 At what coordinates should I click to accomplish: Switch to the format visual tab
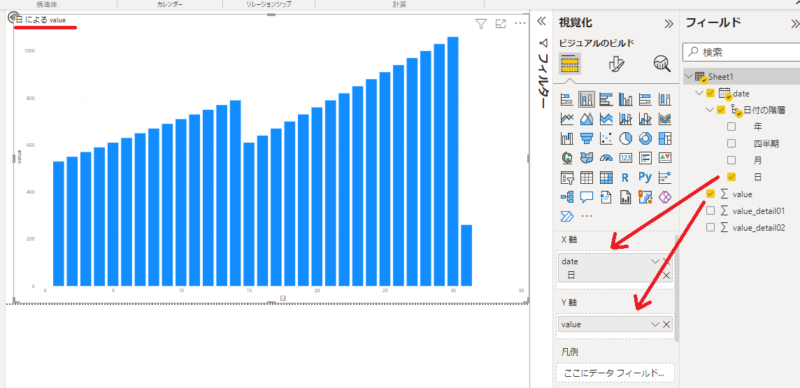(616, 64)
